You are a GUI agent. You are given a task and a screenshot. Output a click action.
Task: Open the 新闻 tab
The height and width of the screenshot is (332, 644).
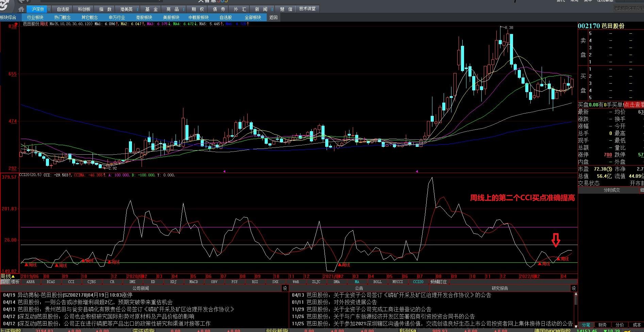point(261,10)
